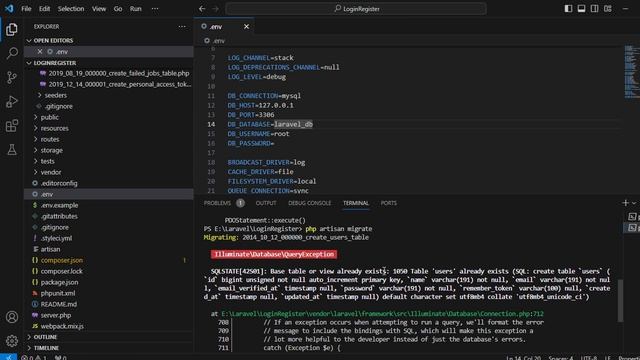
Task: Open Explorer views and more actions menu
Action: point(182,27)
